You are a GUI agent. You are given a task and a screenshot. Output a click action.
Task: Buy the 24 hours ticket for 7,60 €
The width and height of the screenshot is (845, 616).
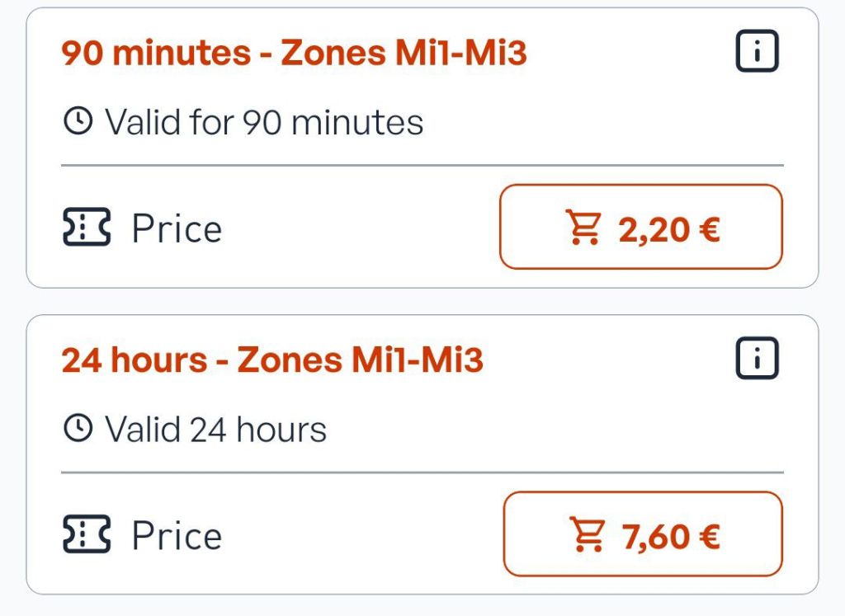643,534
